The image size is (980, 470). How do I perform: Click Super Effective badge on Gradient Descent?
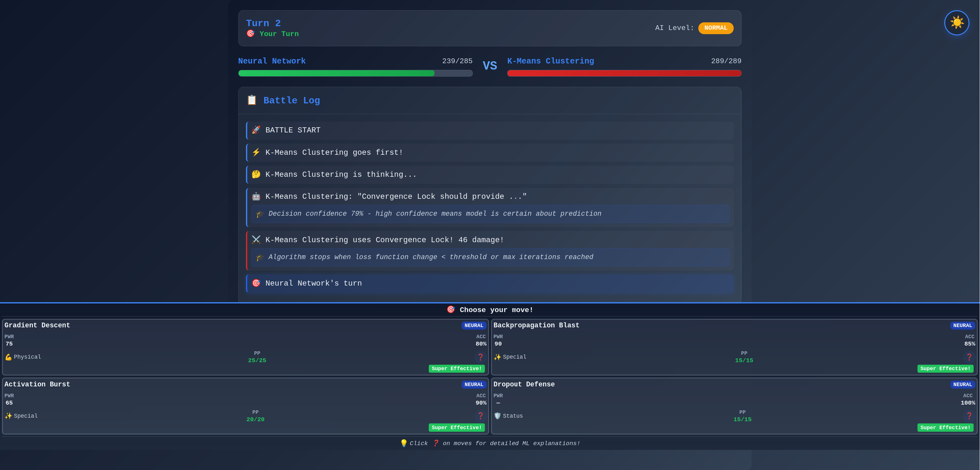pos(456,369)
